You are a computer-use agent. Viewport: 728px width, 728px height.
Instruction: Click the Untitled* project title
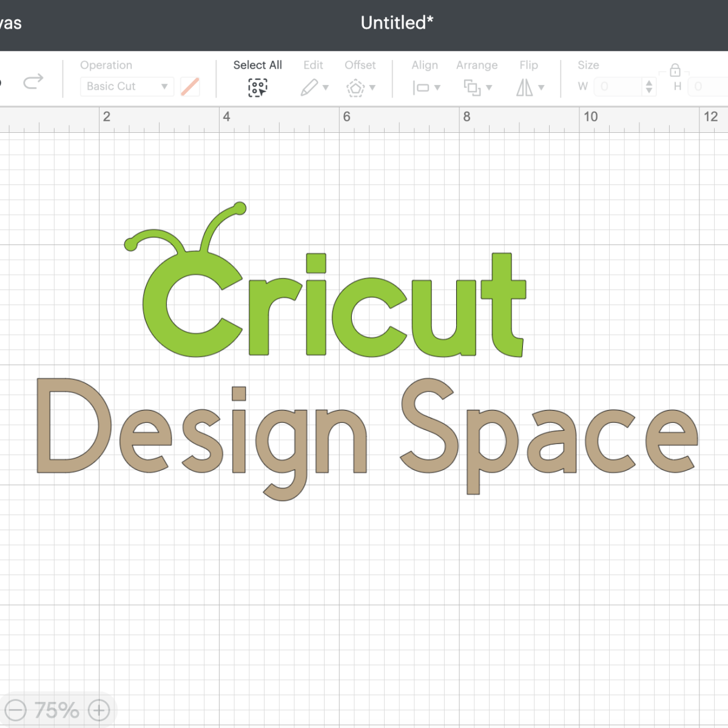coord(397,23)
